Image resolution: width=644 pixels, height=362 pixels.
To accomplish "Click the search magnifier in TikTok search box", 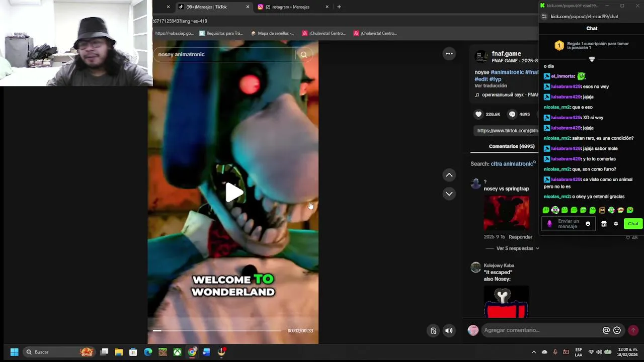I will pyautogui.click(x=303, y=54).
